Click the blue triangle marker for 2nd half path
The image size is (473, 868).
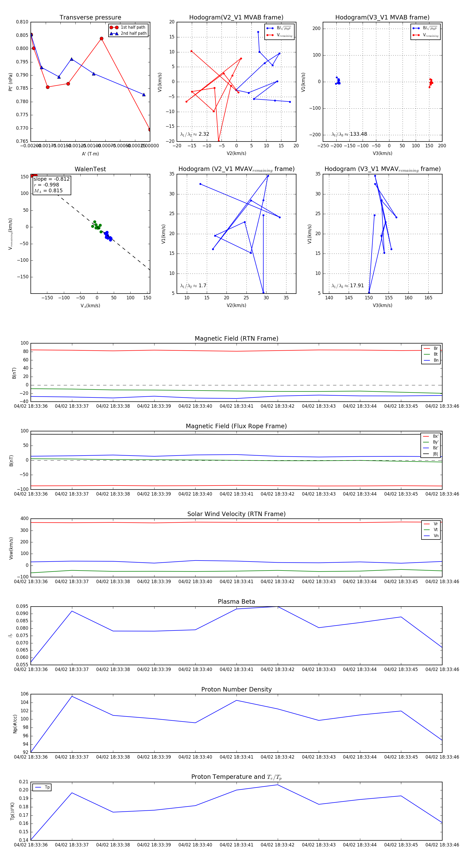click(114, 33)
